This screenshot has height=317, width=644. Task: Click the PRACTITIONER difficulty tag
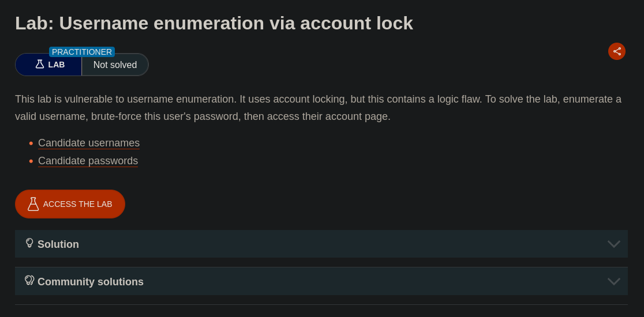click(82, 52)
